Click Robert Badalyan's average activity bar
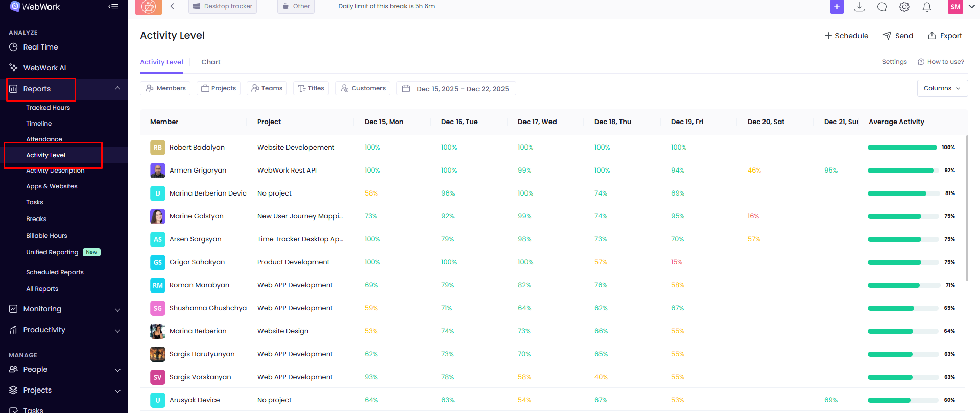The image size is (980, 413). click(x=902, y=148)
